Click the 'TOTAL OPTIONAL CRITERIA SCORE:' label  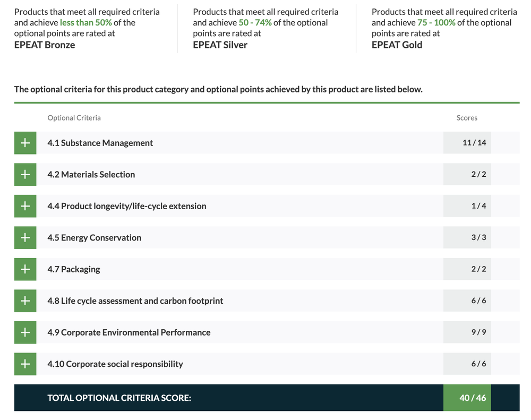(119, 398)
